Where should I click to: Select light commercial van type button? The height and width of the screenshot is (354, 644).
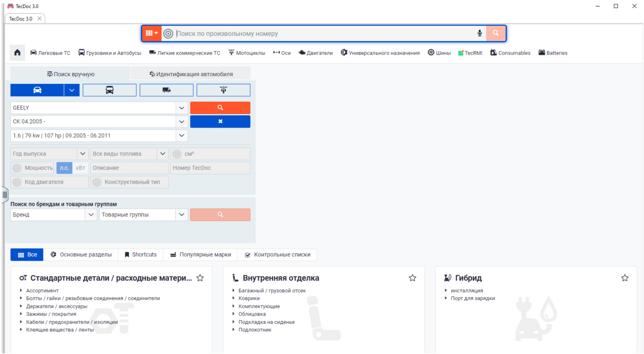tap(166, 90)
